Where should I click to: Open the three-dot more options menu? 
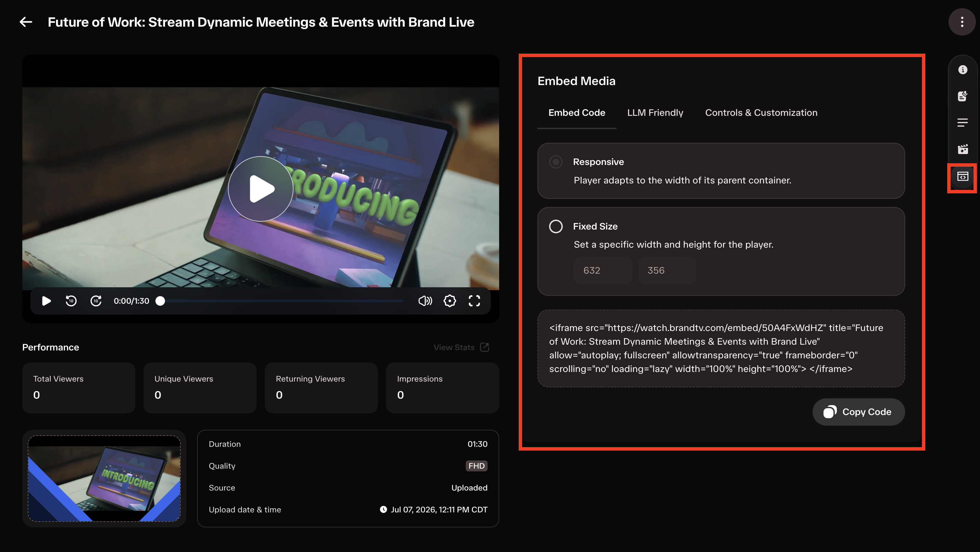coord(962,22)
